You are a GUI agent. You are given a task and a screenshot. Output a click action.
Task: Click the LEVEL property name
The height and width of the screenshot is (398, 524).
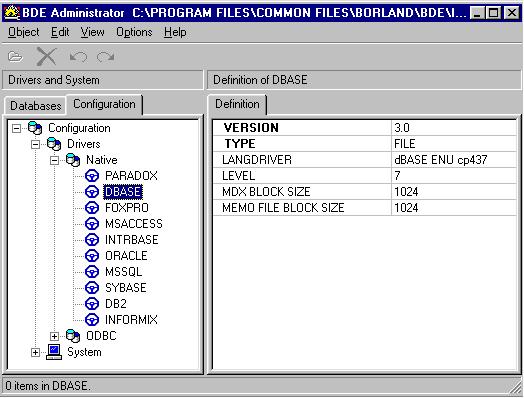(x=238, y=176)
